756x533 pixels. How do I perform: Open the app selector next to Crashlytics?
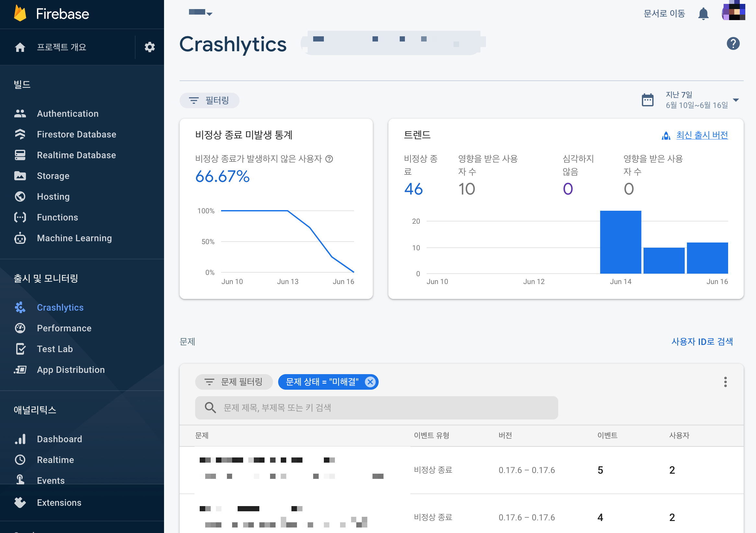[393, 43]
